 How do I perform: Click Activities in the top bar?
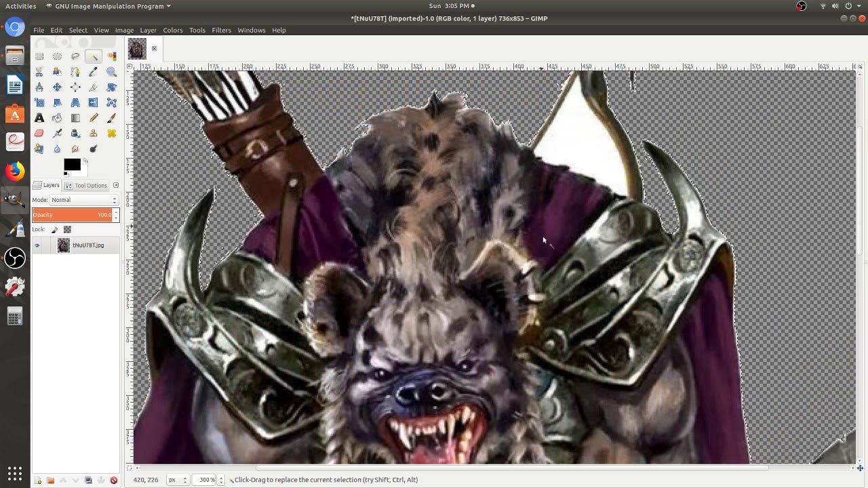(21, 6)
